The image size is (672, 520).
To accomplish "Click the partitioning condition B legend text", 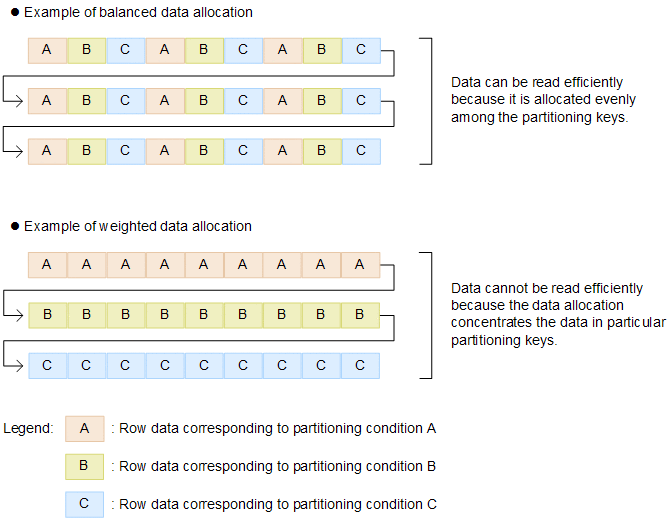I will pyautogui.click(x=274, y=466).
